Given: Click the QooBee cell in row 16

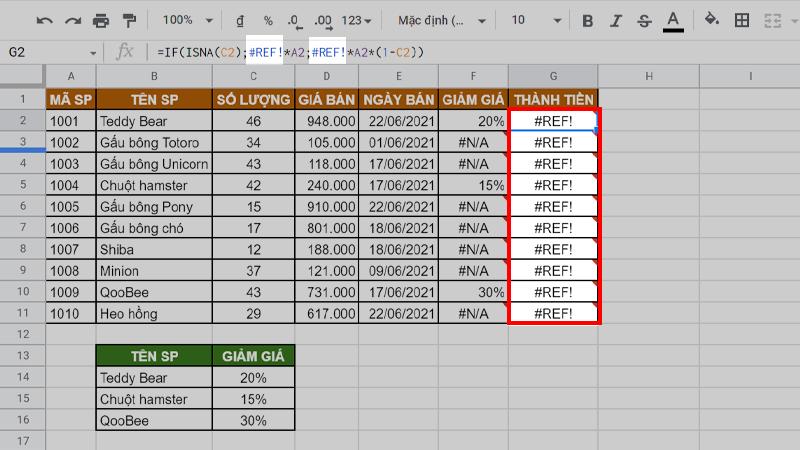Looking at the screenshot, I should pyautogui.click(x=154, y=420).
